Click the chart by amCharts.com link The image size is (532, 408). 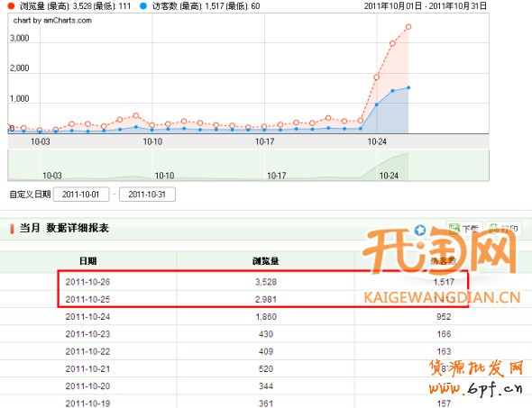(52, 21)
